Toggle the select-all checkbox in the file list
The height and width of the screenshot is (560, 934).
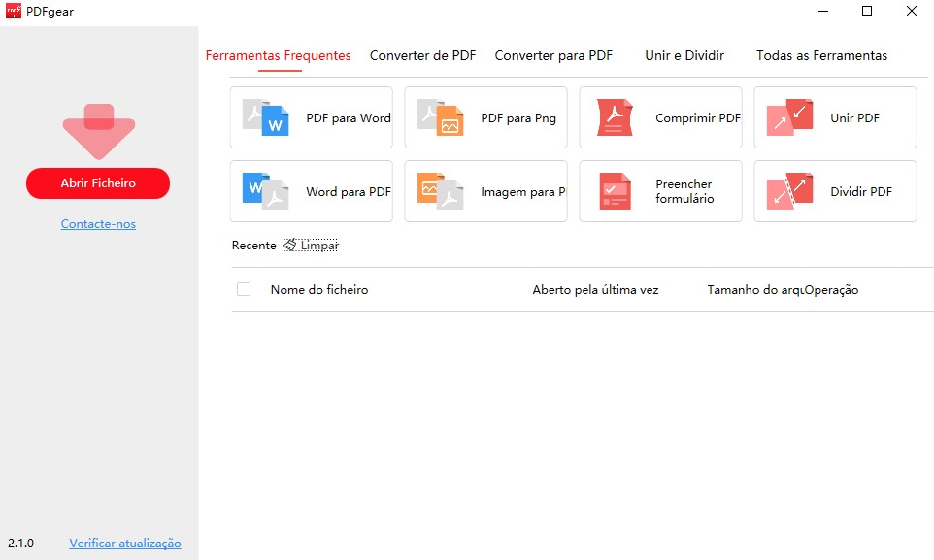point(245,289)
